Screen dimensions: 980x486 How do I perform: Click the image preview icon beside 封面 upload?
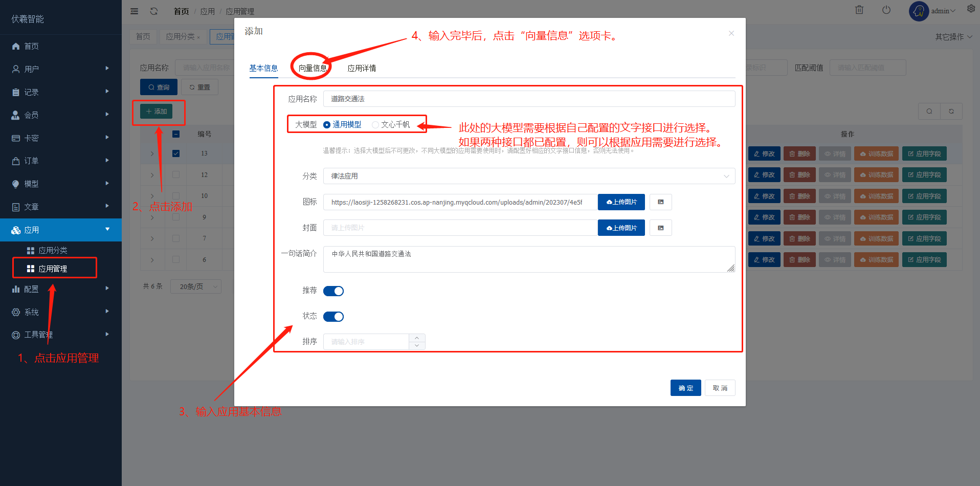click(x=660, y=228)
